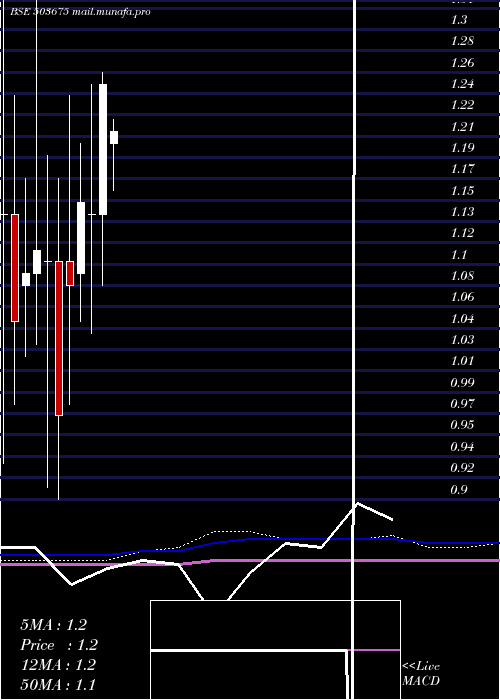Click the 1.08 price axis label
The image size is (500, 700).
[x=462, y=276]
